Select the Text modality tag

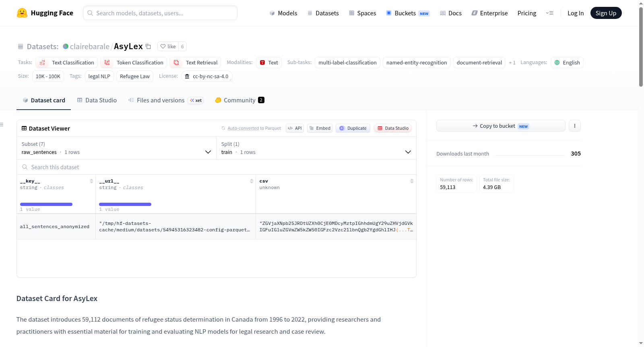click(x=269, y=62)
